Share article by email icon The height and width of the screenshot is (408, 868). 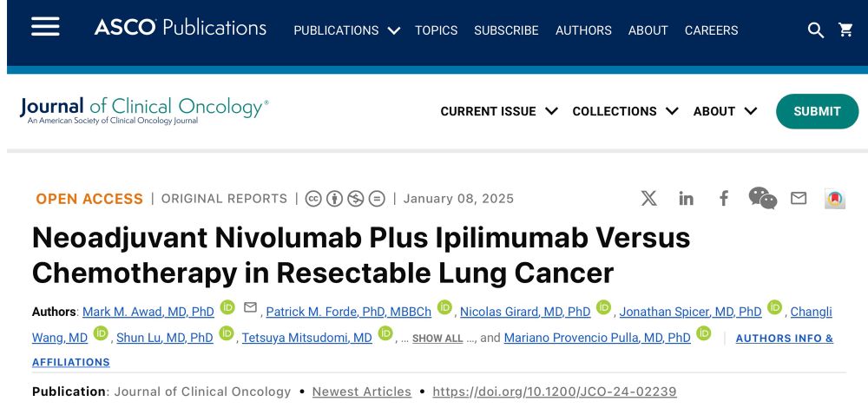click(799, 198)
